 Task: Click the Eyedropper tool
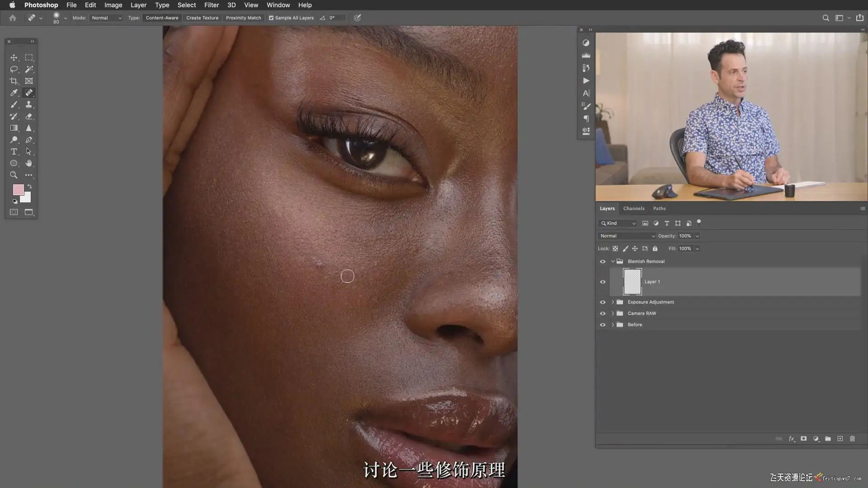[x=14, y=93]
